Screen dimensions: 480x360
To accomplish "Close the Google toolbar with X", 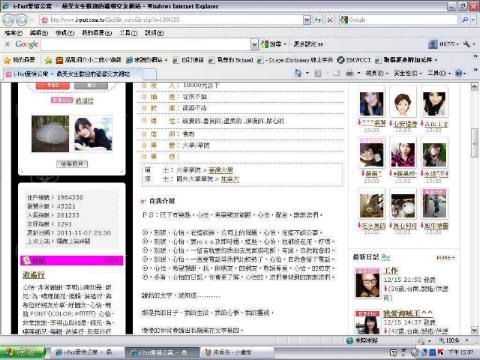I will 7,44.
